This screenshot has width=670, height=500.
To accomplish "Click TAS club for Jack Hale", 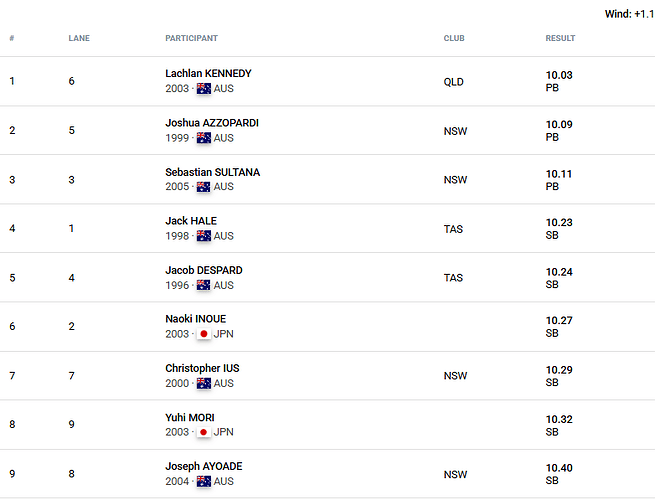I will click(453, 229).
